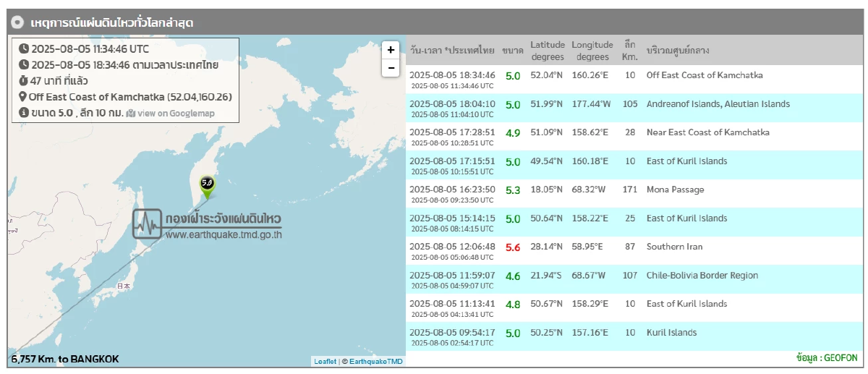The height and width of the screenshot is (374, 868).
Task: Click the 177.44°W longitude cell
Action: coord(592,104)
